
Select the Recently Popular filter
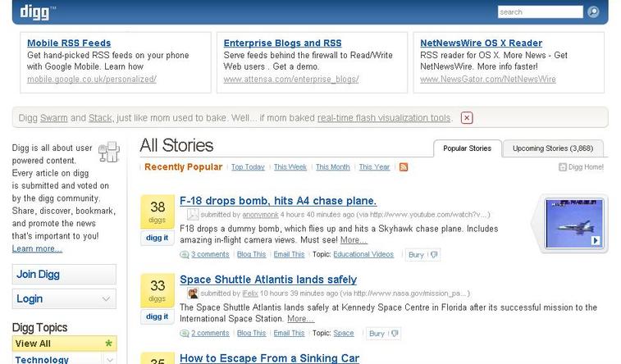click(x=184, y=167)
